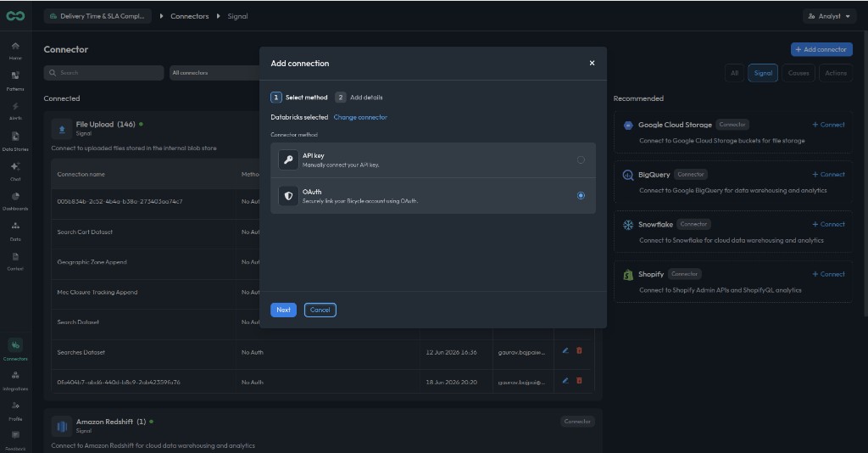The width and height of the screenshot is (868, 453).
Task: Click step 1 Select method
Action: pos(299,98)
